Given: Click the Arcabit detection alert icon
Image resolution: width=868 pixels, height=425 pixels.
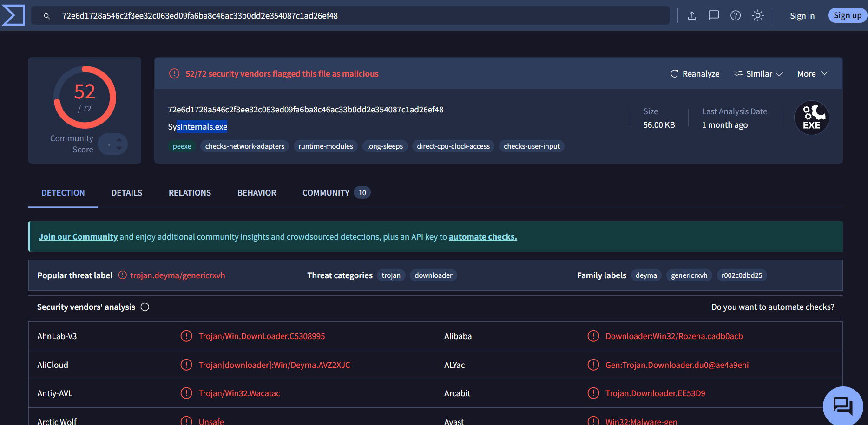Looking at the screenshot, I should click(593, 393).
